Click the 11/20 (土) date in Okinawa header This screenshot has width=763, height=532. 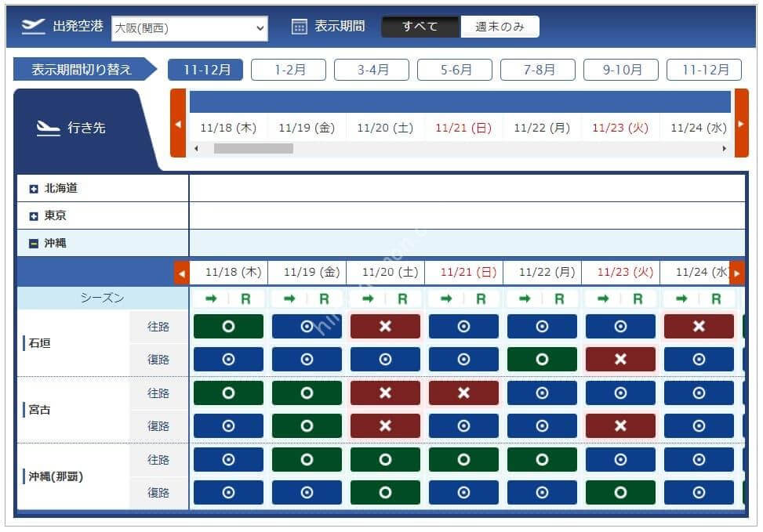point(390,272)
